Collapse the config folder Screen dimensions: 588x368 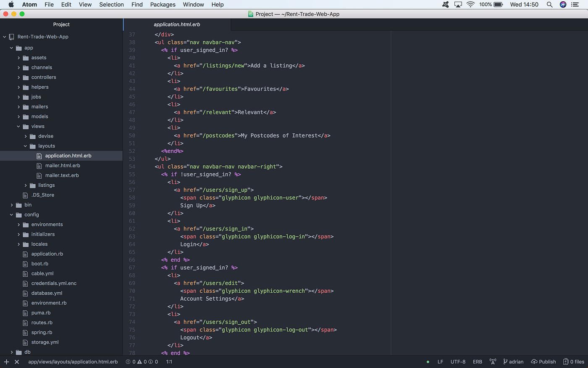click(12, 214)
